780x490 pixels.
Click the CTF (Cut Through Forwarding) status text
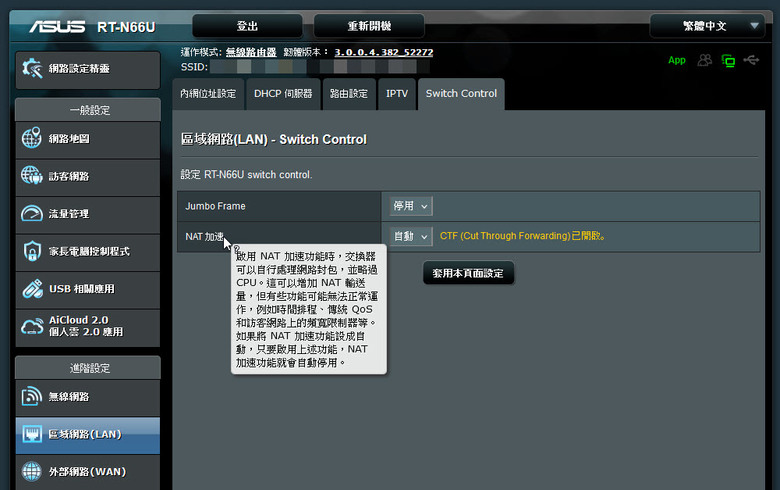(x=522, y=236)
